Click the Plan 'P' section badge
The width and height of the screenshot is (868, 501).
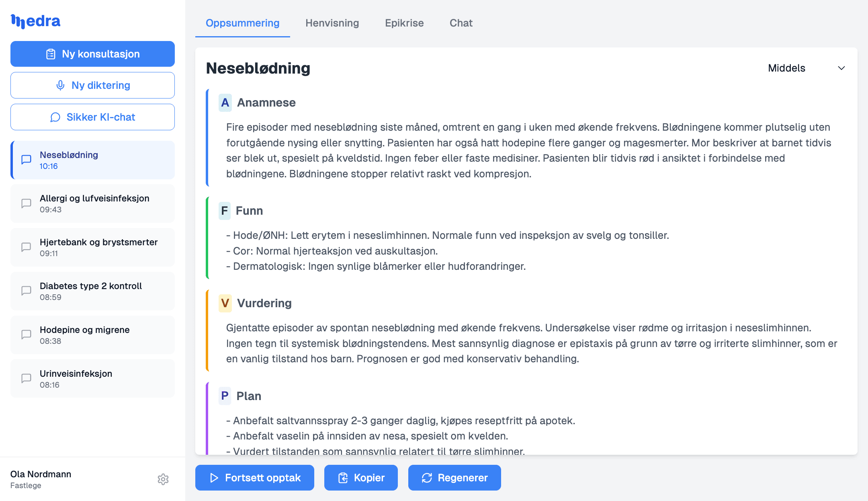tap(225, 396)
